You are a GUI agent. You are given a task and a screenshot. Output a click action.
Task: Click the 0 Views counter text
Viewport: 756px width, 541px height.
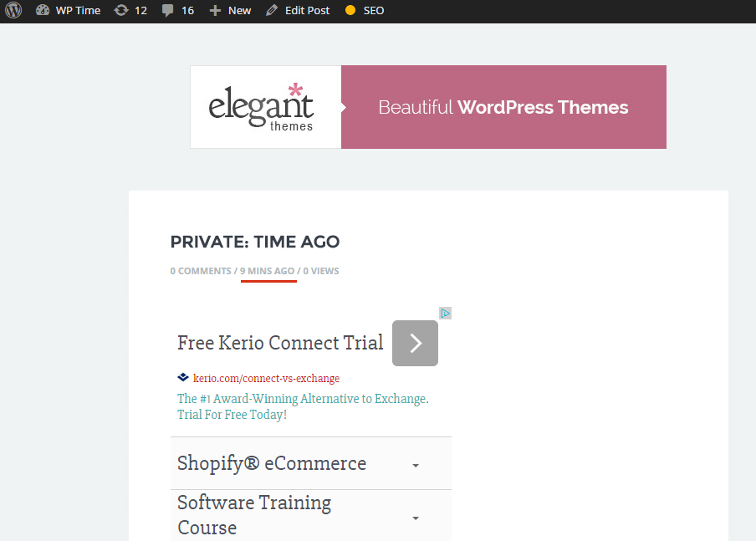pos(321,271)
